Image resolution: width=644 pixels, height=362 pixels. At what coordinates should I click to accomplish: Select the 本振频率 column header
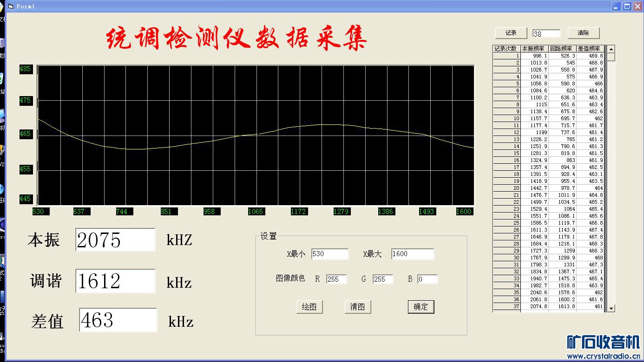point(534,49)
